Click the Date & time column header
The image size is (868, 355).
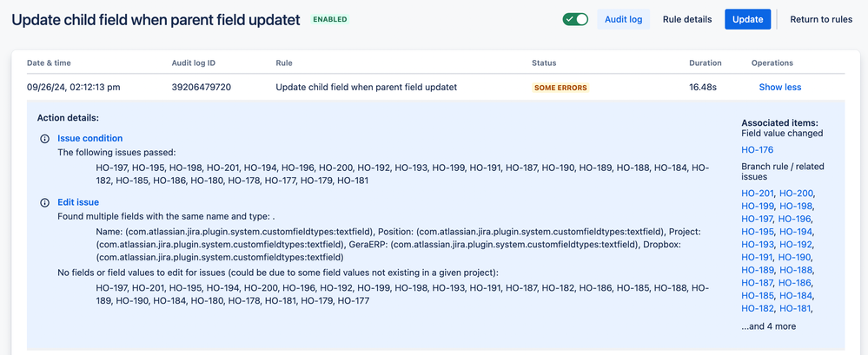[49, 63]
